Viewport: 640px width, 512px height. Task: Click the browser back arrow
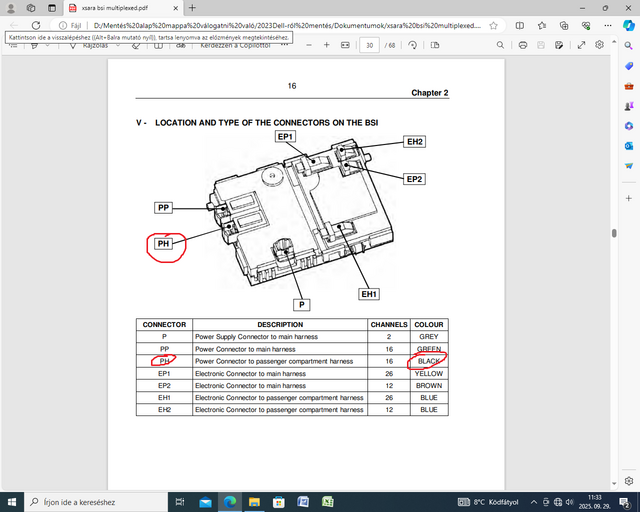[12, 27]
